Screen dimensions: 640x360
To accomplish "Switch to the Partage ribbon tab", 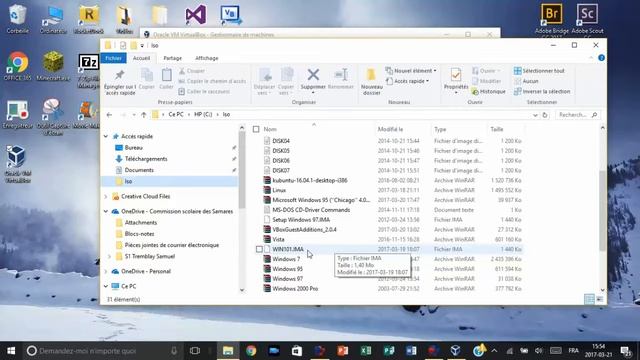I will coord(172,58).
